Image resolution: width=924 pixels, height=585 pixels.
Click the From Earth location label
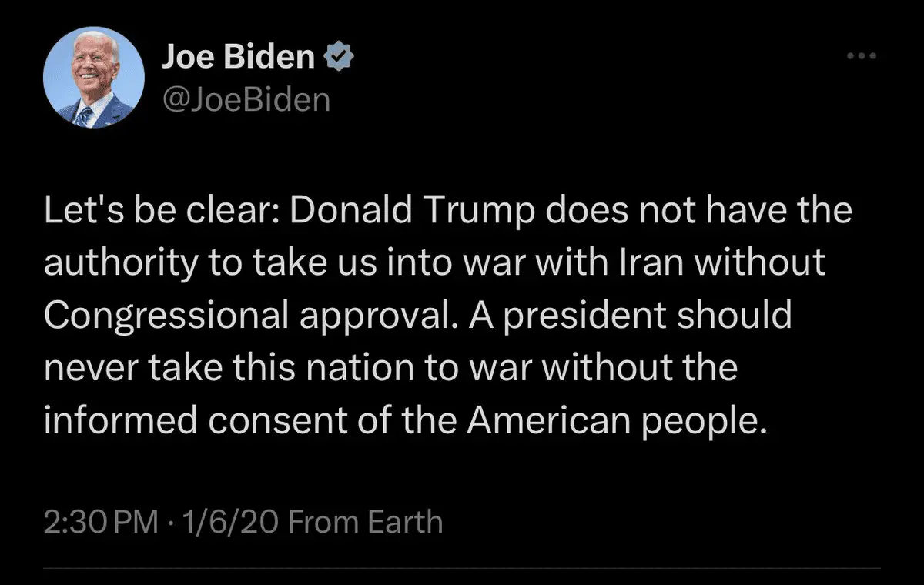[366, 522]
